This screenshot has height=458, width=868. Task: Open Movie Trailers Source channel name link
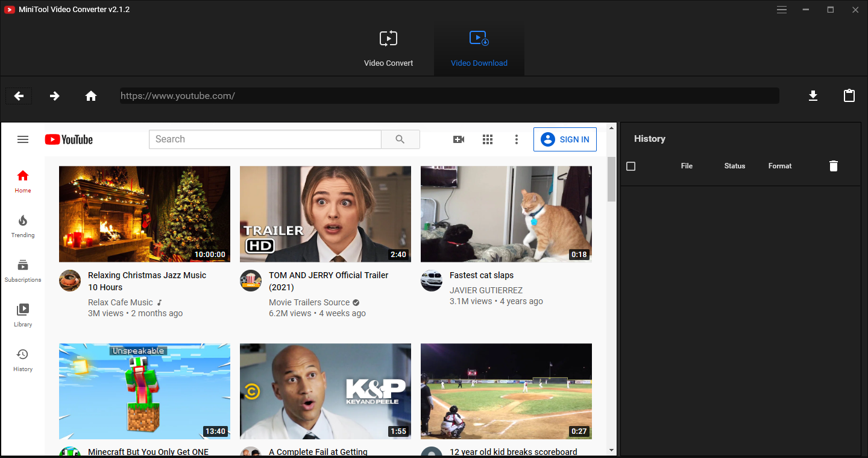tap(309, 302)
